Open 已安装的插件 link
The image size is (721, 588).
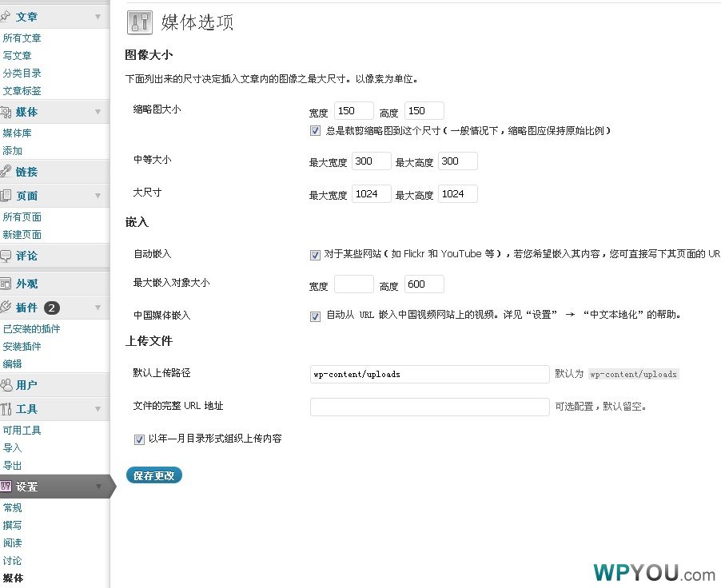coord(32,328)
